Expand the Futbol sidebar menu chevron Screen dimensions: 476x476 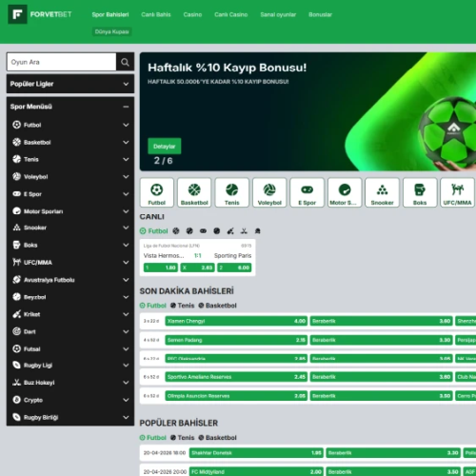pyautogui.click(x=126, y=125)
